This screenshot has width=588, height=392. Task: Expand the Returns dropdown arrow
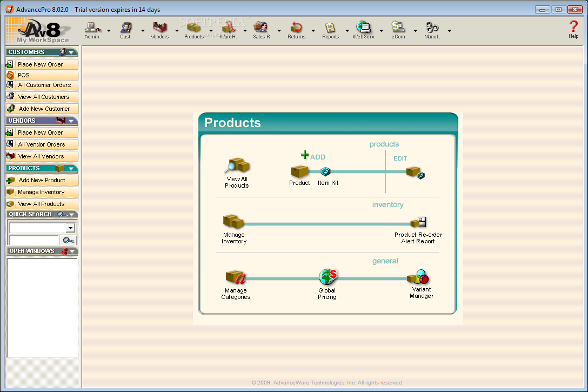pyautogui.click(x=313, y=31)
